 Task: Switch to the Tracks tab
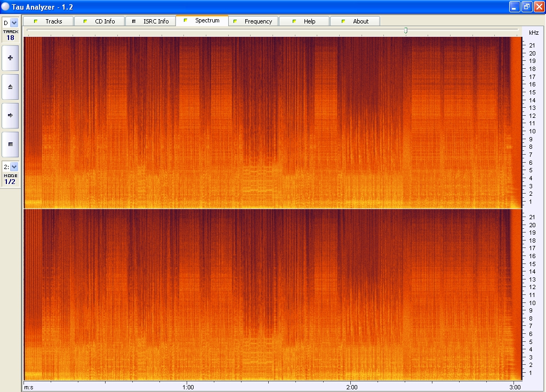click(48, 21)
